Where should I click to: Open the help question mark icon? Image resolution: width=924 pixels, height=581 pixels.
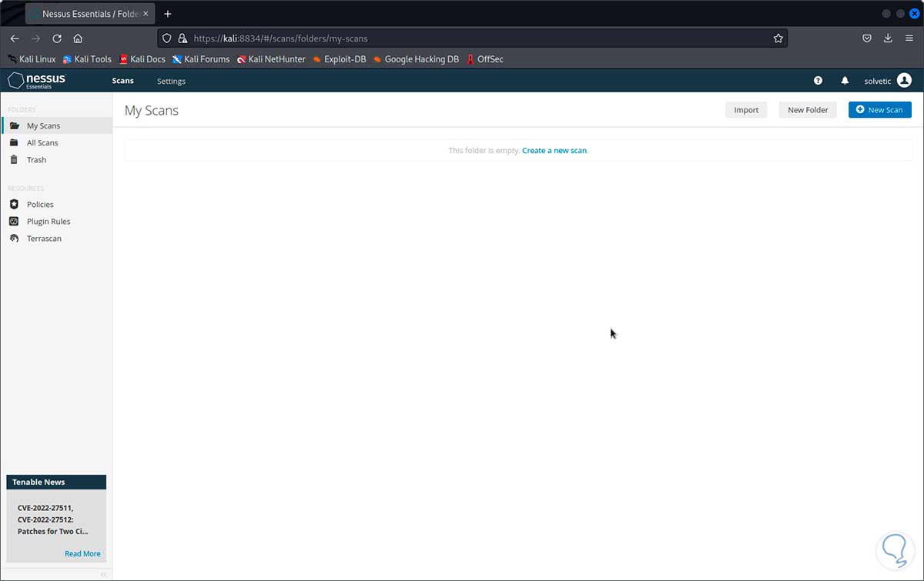click(818, 80)
